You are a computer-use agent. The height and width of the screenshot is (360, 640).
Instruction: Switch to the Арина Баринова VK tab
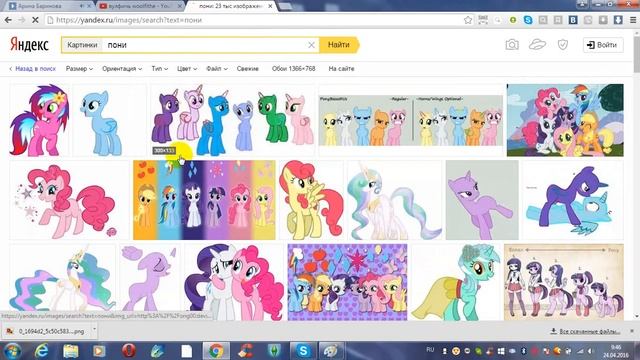pos(48,6)
